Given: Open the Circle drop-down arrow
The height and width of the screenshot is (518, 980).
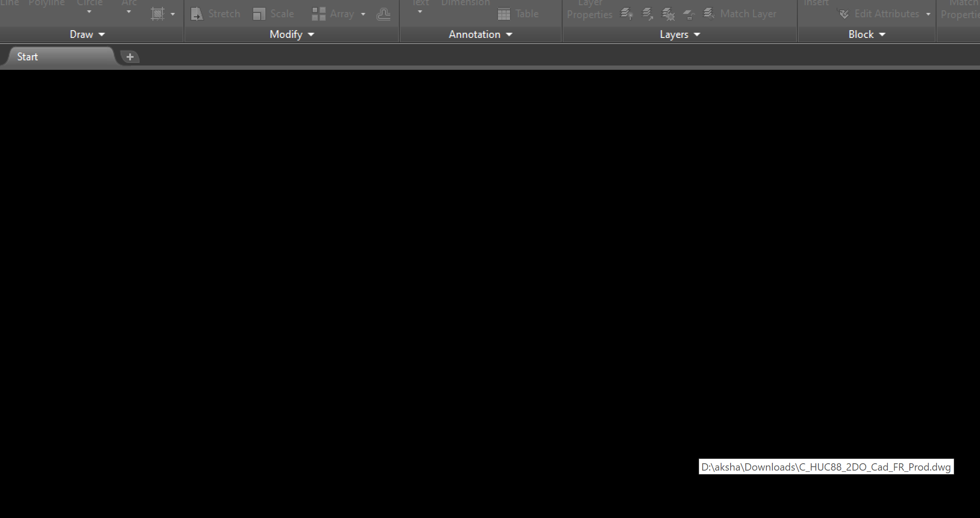Looking at the screenshot, I should pyautogui.click(x=89, y=12).
